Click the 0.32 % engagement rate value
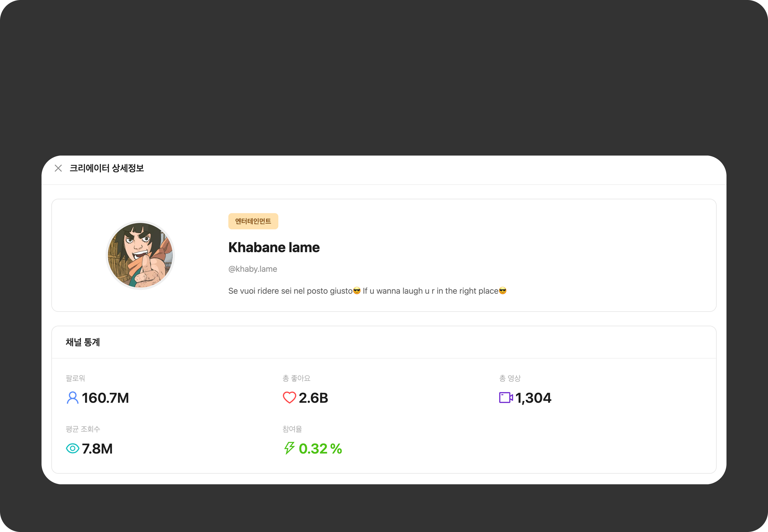Screen dimensions: 768x532 click(x=320, y=449)
